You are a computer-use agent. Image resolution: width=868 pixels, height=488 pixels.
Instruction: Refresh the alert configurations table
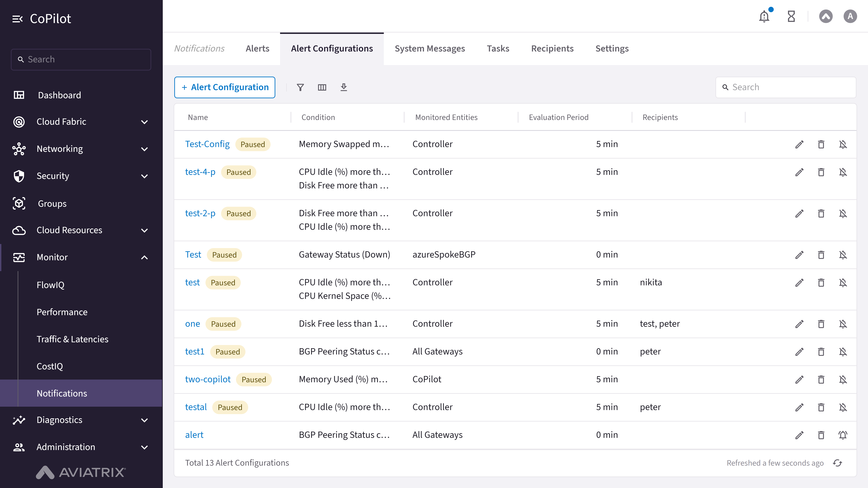pyautogui.click(x=837, y=463)
